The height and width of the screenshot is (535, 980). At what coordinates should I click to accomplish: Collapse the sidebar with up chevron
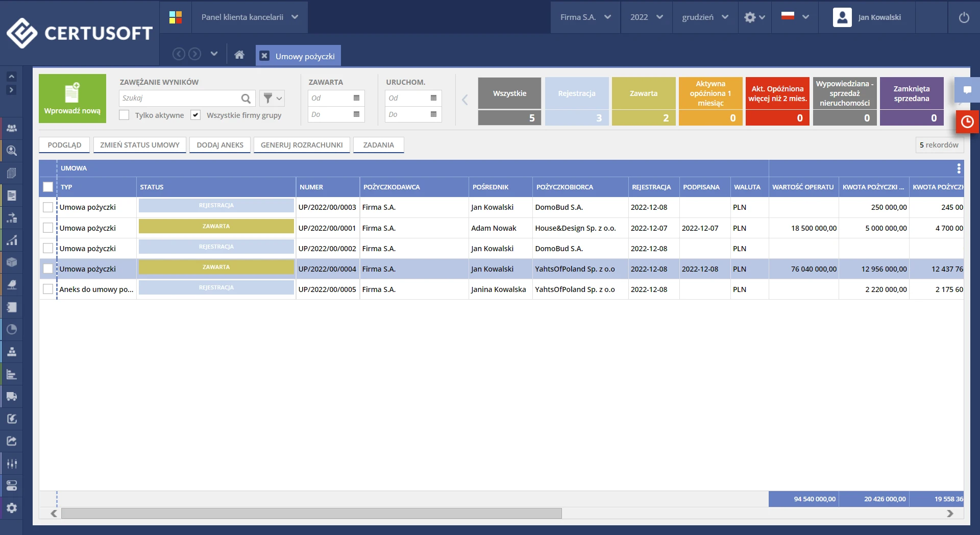(11, 77)
